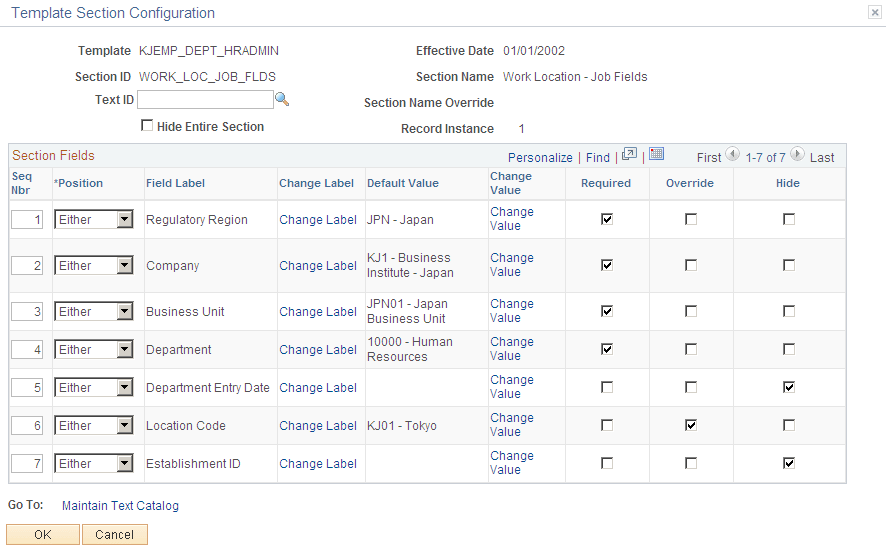Screen dimensions: 886x551
Task: Enable Override for Department
Action: click(x=691, y=349)
